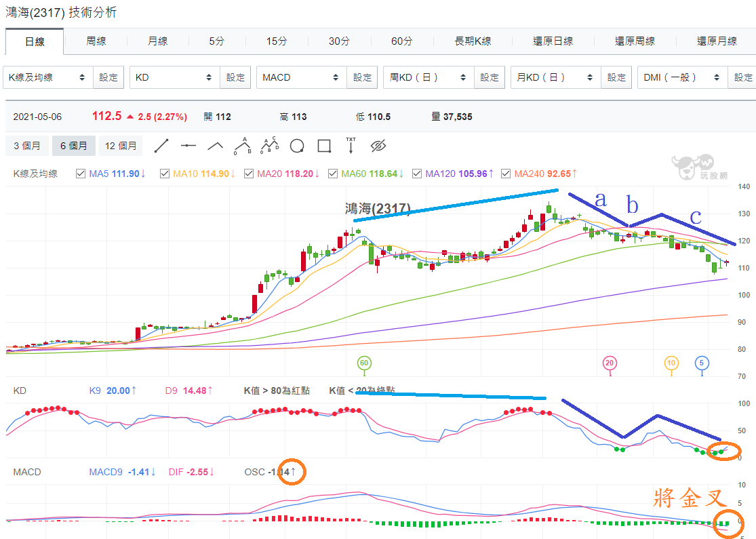Click the 2021-05-06 date text
Screen dimensions: 756x539
click(x=37, y=117)
